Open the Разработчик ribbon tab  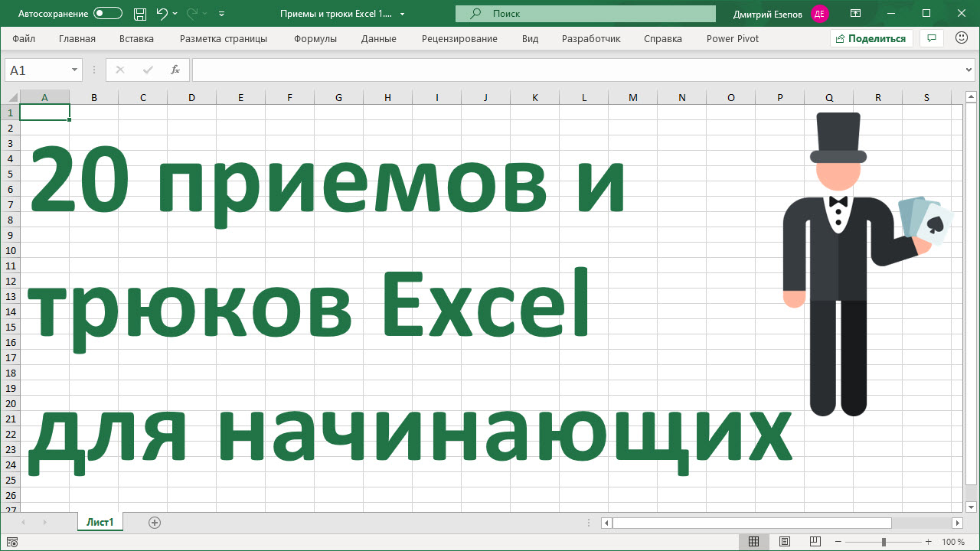tap(591, 38)
